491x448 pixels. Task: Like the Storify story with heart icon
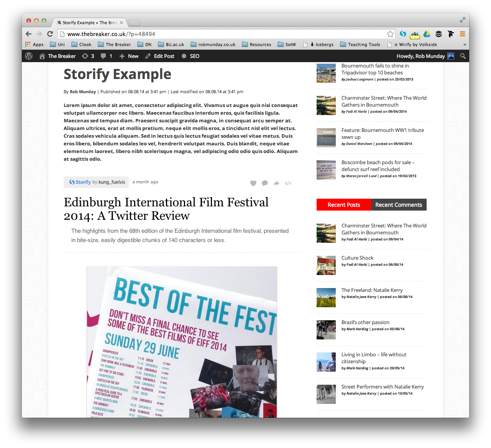coord(253,183)
